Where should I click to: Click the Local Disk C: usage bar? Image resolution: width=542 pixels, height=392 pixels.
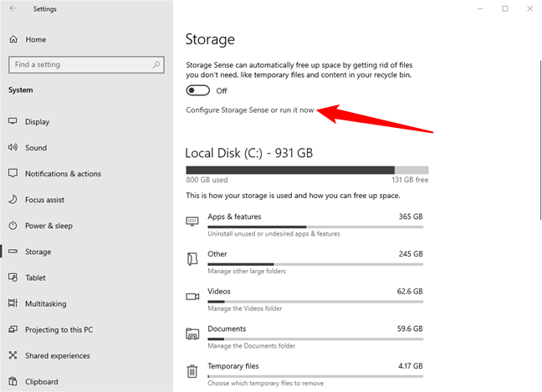[306, 170]
